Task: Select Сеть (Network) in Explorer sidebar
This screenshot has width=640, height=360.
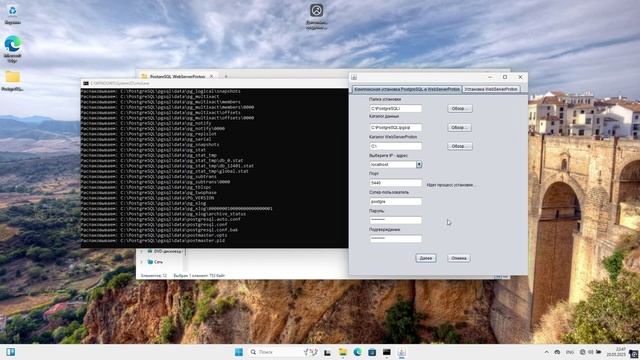Action: click(155, 262)
